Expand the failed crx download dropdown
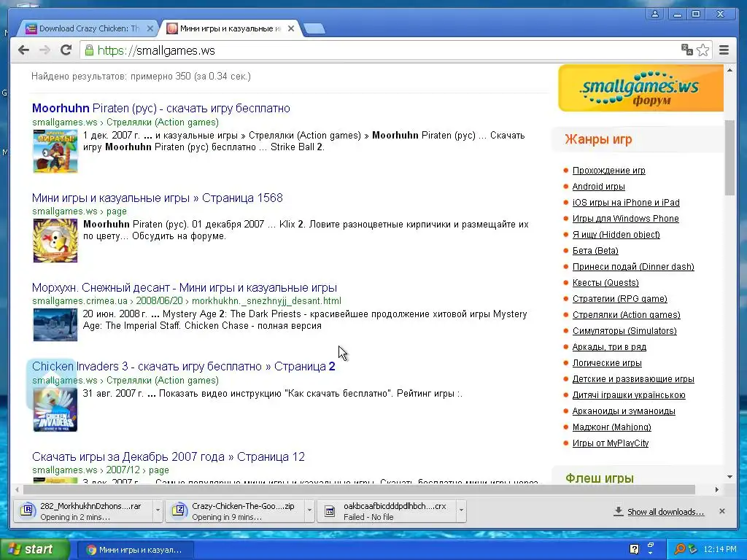 tap(461, 510)
